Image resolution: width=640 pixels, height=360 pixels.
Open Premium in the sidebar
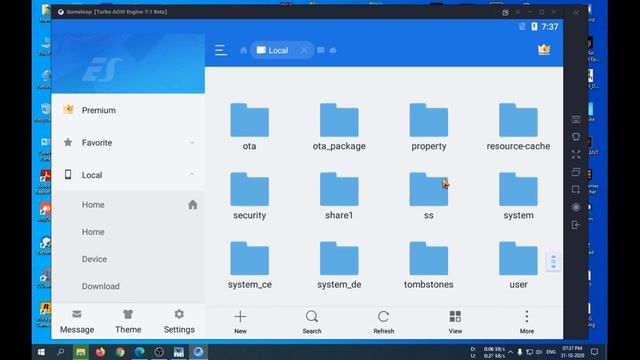click(x=128, y=110)
